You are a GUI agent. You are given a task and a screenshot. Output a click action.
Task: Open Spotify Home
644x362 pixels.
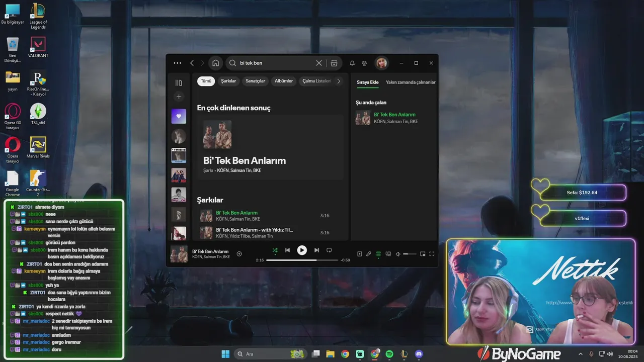tap(215, 63)
